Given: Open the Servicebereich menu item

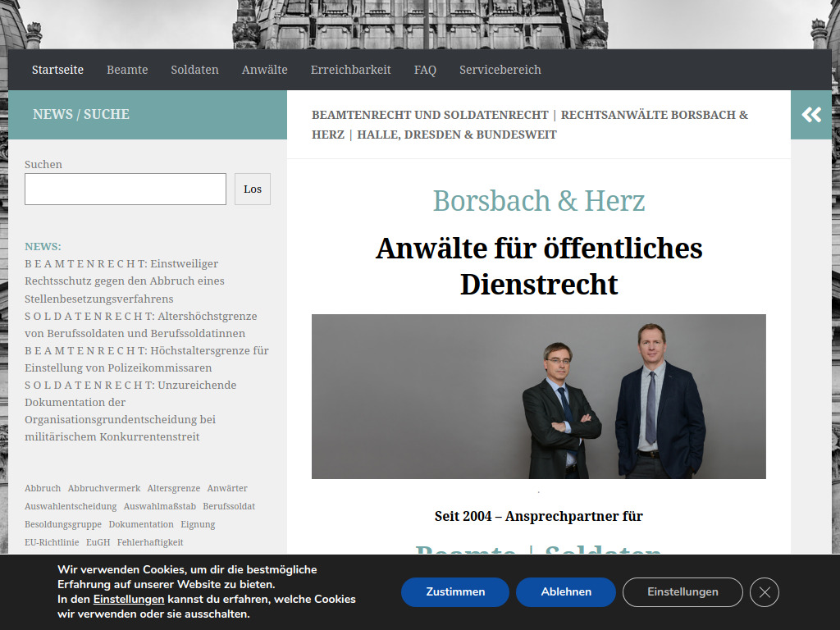Looking at the screenshot, I should (x=500, y=70).
